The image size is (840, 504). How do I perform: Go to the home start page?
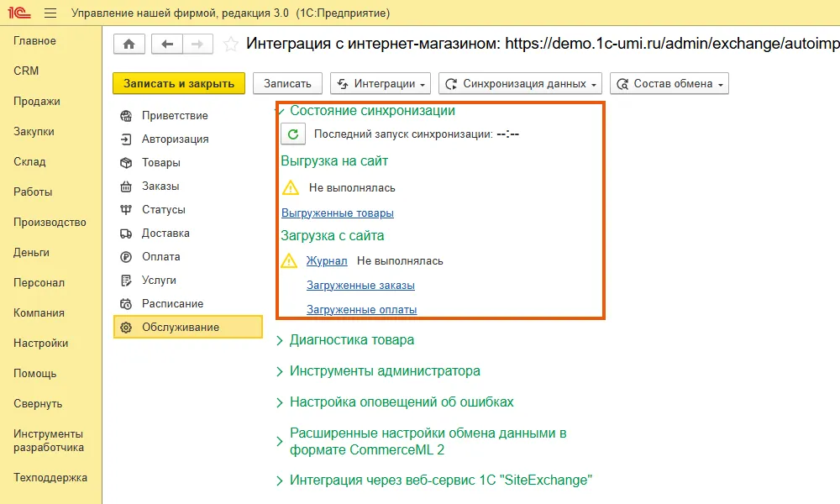[129, 44]
